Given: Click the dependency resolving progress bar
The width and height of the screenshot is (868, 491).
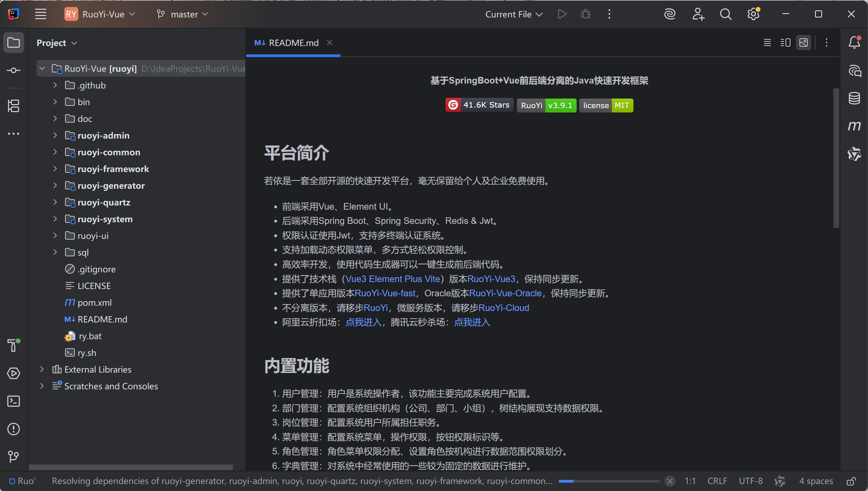Looking at the screenshot, I should coord(609,481).
